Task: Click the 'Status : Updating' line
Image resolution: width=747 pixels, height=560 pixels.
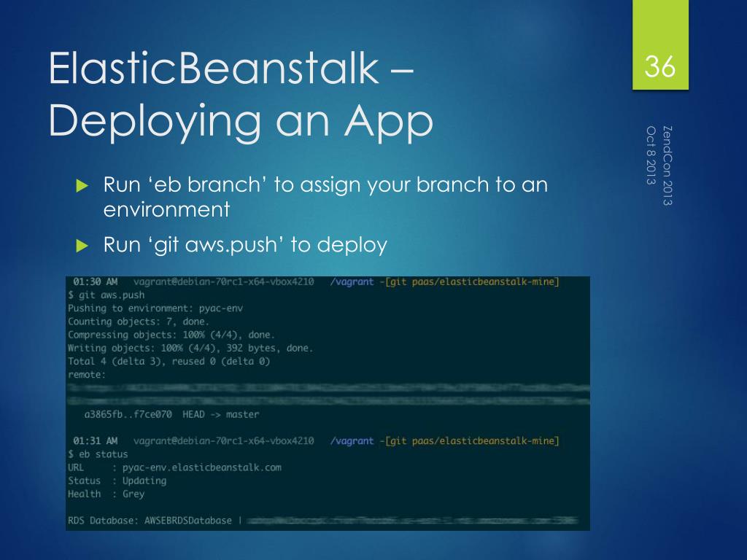Action: click(117, 481)
